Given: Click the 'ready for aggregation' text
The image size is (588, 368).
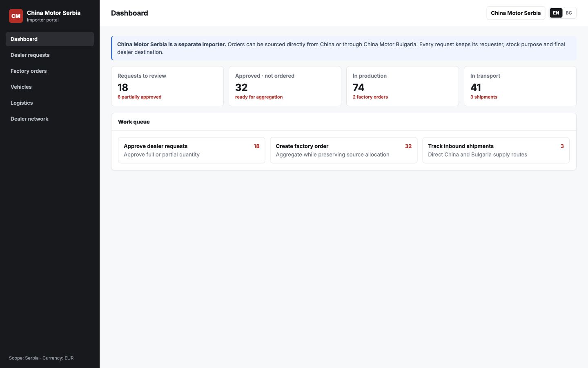Looking at the screenshot, I should 259,97.
